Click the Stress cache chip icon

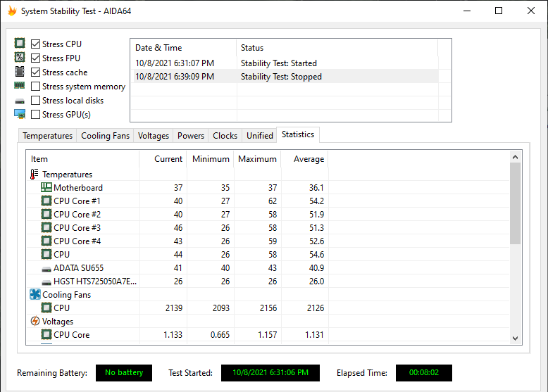(20, 72)
